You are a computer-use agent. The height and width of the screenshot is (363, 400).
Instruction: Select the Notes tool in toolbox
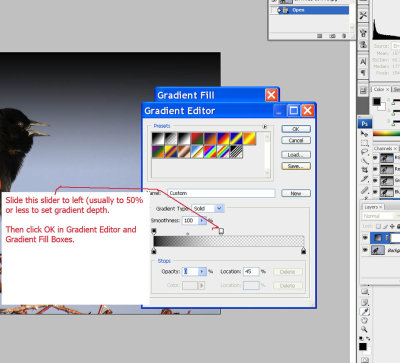click(365, 303)
